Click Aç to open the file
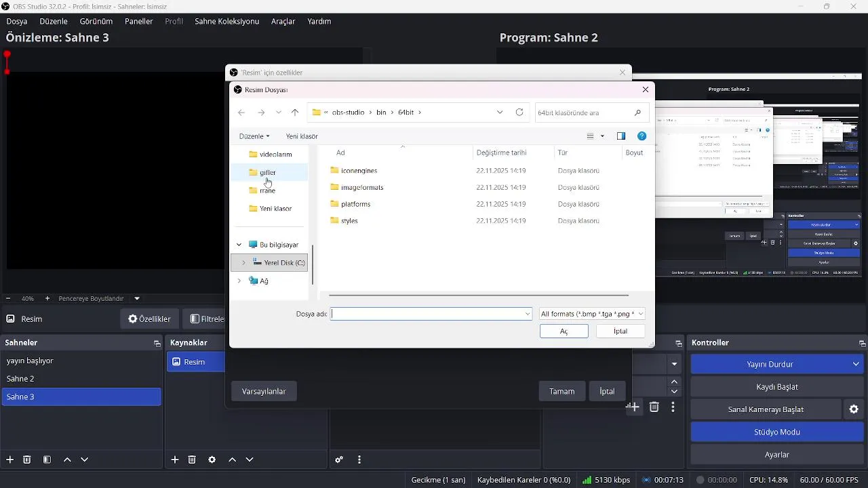 click(564, 331)
